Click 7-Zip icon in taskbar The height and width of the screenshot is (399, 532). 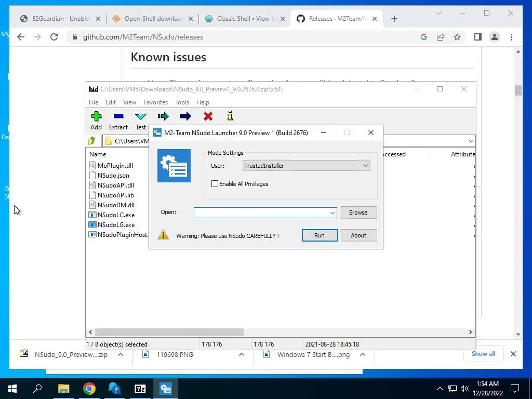(140, 389)
